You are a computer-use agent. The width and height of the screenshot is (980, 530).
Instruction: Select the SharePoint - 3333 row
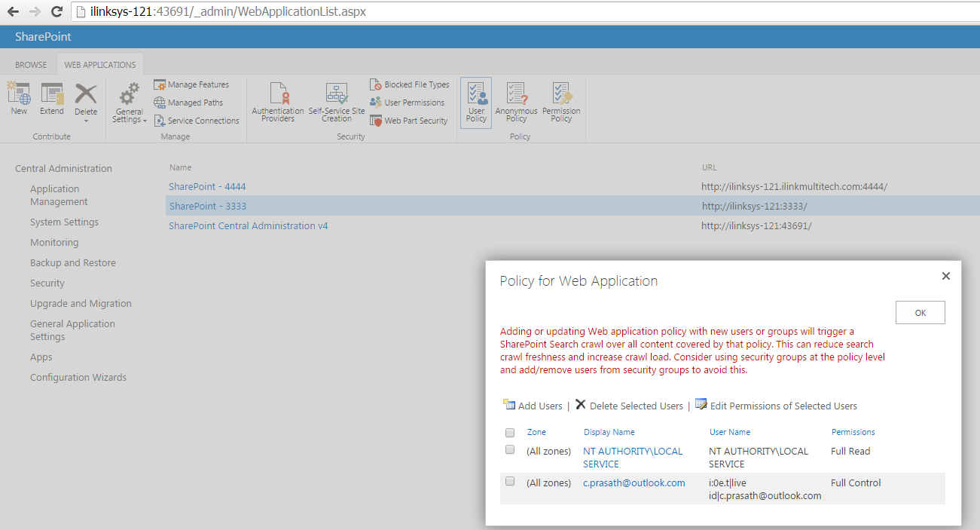coord(572,206)
